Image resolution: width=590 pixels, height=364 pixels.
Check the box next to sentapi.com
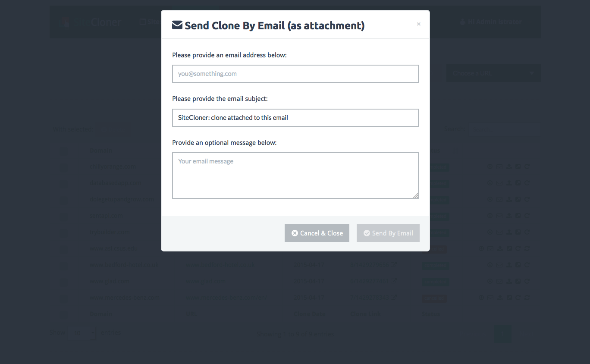pos(63,216)
